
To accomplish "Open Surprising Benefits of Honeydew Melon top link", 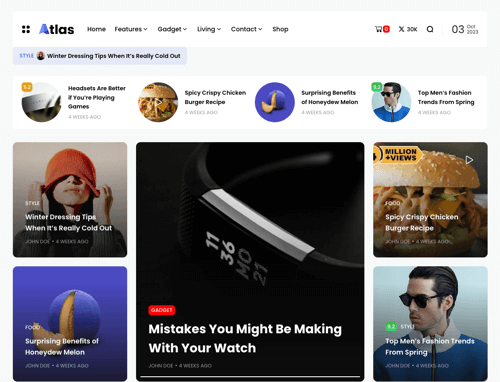I will pyautogui.click(x=330, y=97).
